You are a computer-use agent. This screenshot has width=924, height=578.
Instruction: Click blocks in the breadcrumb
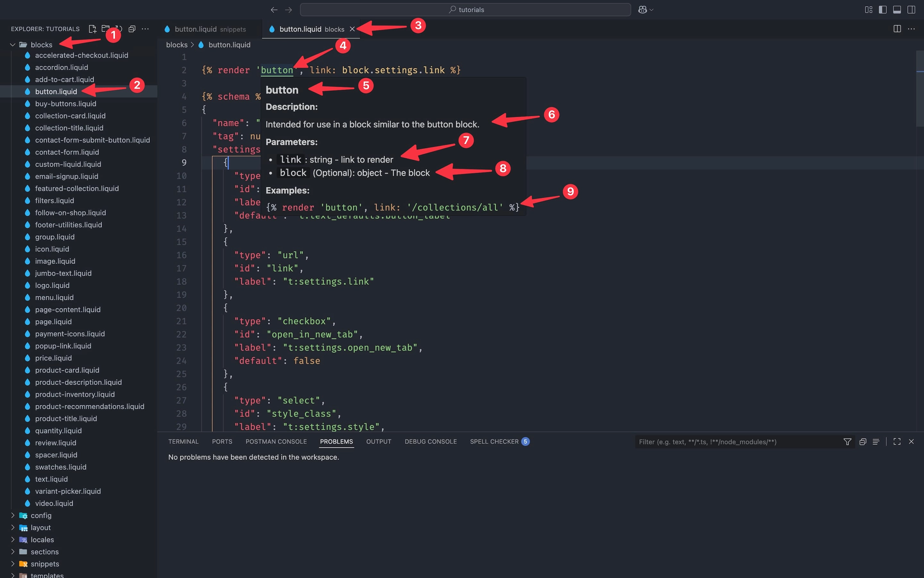pyautogui.click(x=177, y=45)
